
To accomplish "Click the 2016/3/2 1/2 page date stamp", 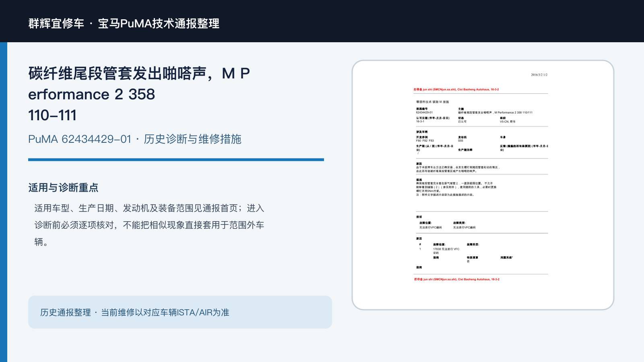I will point(539,75).
